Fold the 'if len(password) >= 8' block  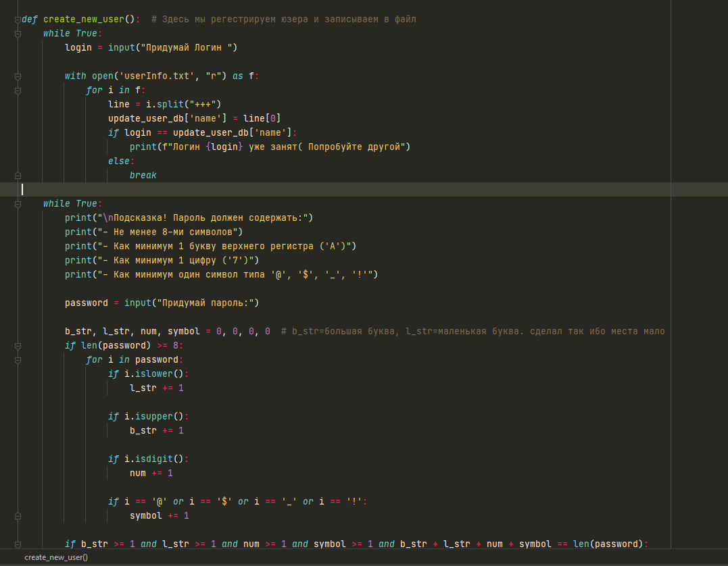[x=18, y=346]
